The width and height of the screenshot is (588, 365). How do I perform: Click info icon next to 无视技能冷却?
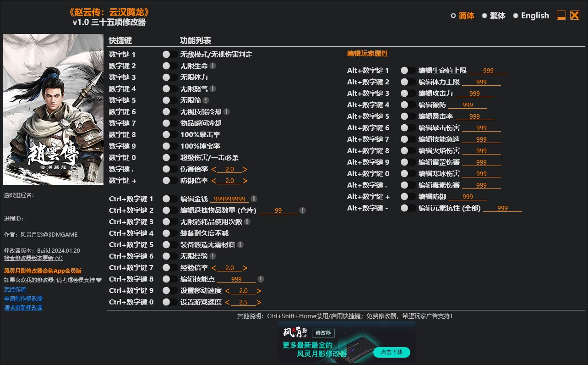[227, 112]
